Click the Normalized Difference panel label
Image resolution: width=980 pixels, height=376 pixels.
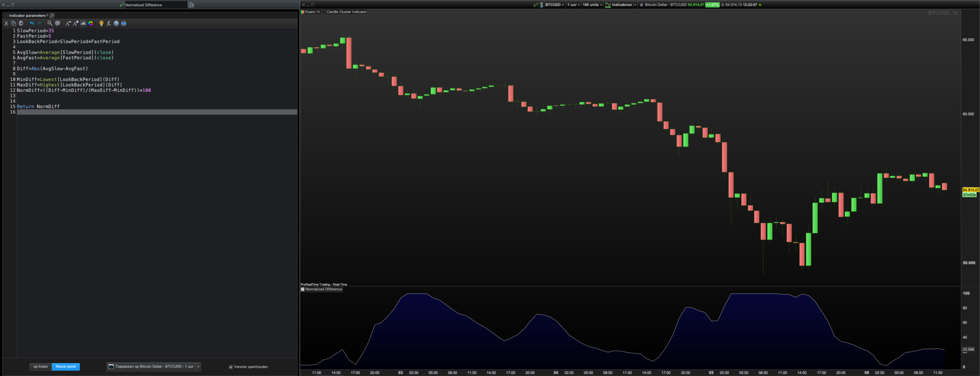(323, 289)
